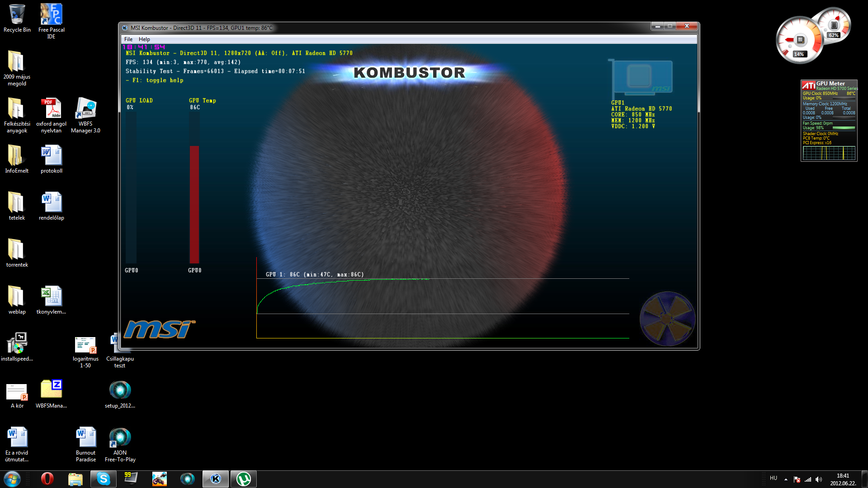
Task: Select the Free Pascal IDE shortcut
Action: 51,21
